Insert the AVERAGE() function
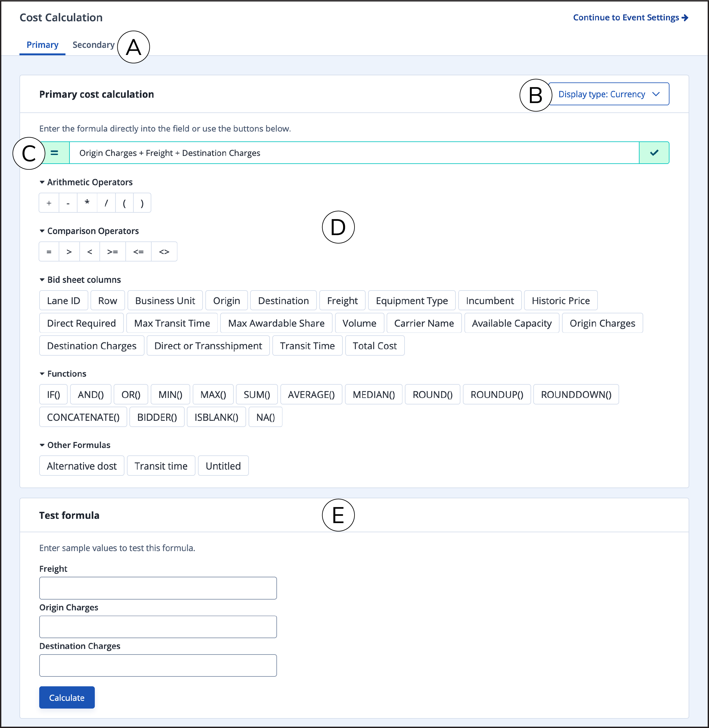This screenshot has width=709, height=728. [x=311, y=395]
